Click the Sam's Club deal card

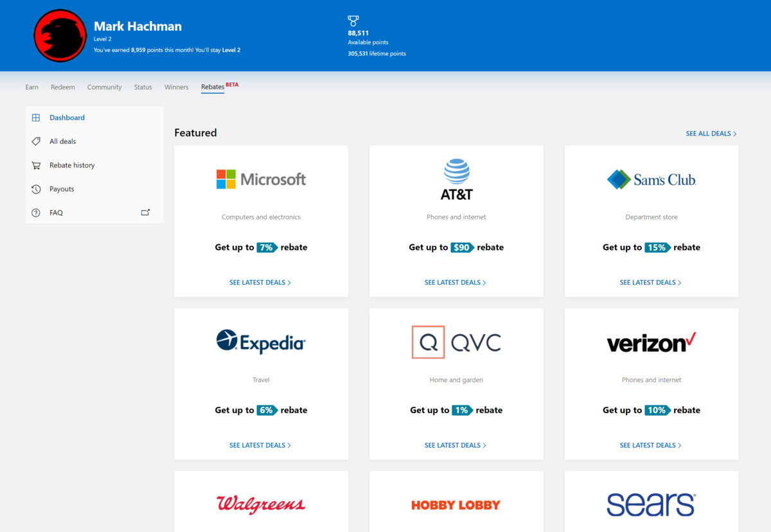tap(651, 221)
